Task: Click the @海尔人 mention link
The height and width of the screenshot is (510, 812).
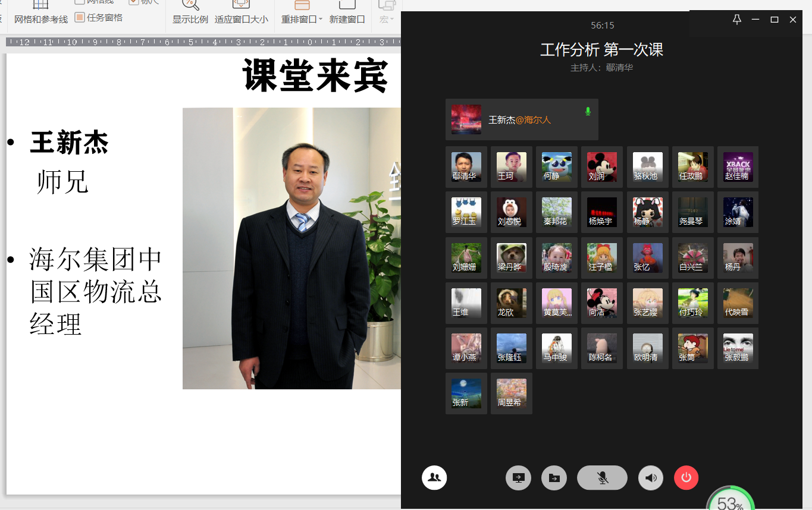Action: coord(534,119)
